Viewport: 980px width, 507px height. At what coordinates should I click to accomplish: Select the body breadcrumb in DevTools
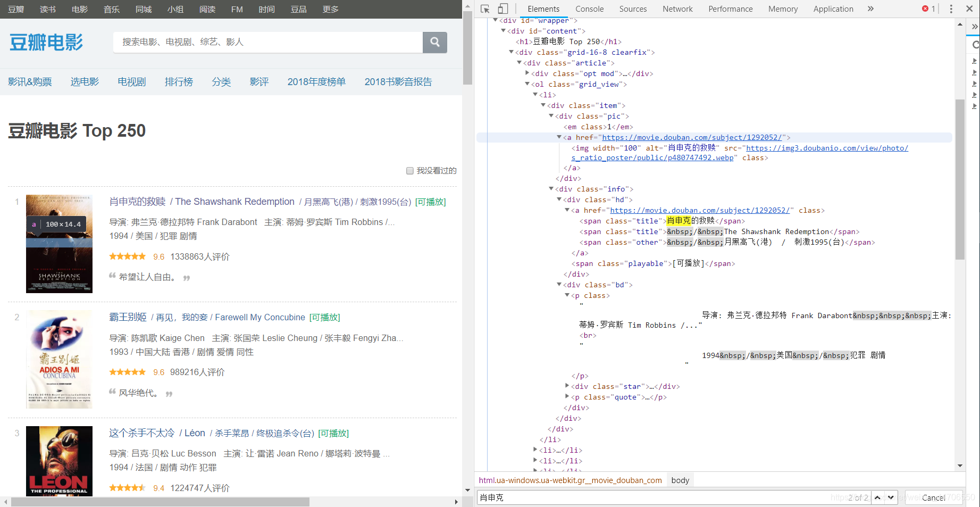(680, 480)
